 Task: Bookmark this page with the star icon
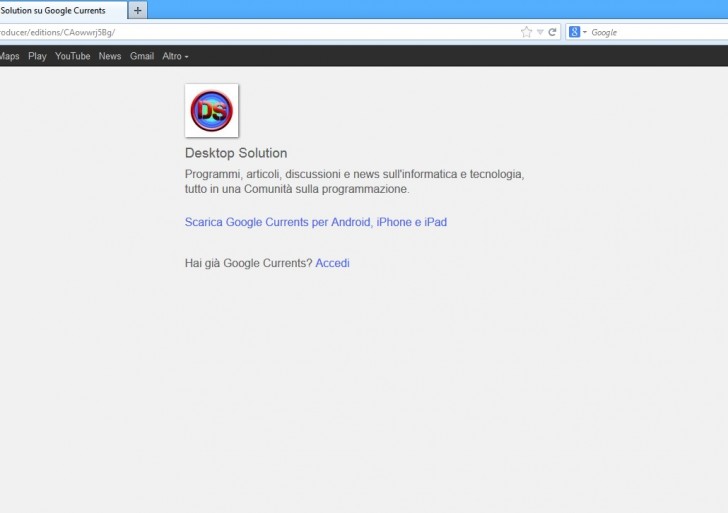point(526,32)
